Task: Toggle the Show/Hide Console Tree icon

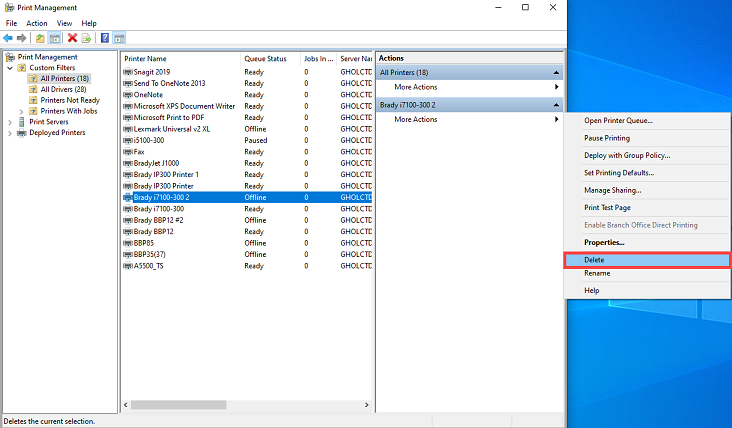Action: 54,38
